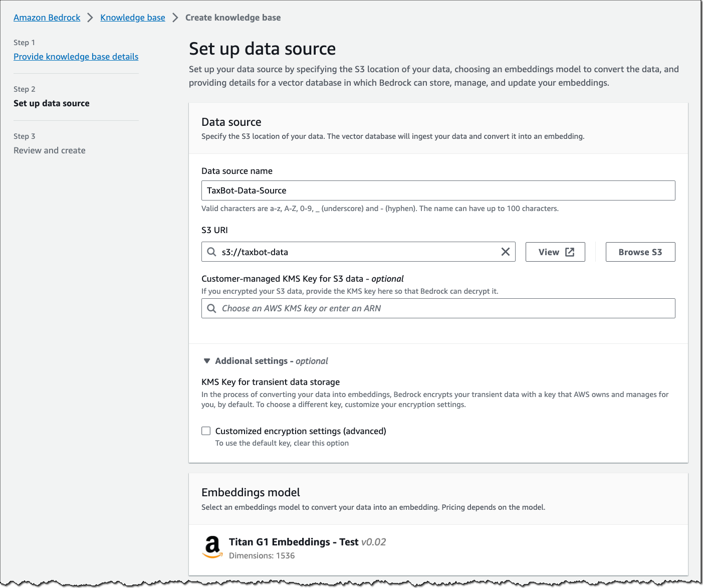Navigate to the Amazon Bedrock breadcrumb link

click(47, 17)
